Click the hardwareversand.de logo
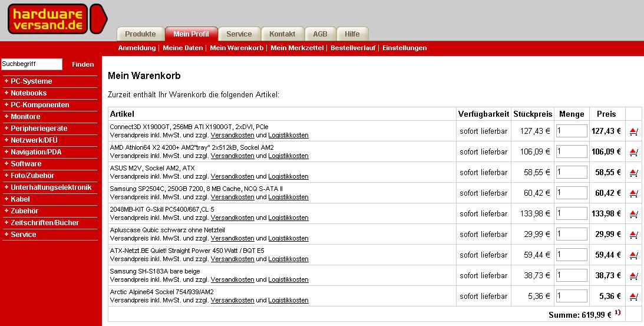The image size is (644, 326). (57, 19)
